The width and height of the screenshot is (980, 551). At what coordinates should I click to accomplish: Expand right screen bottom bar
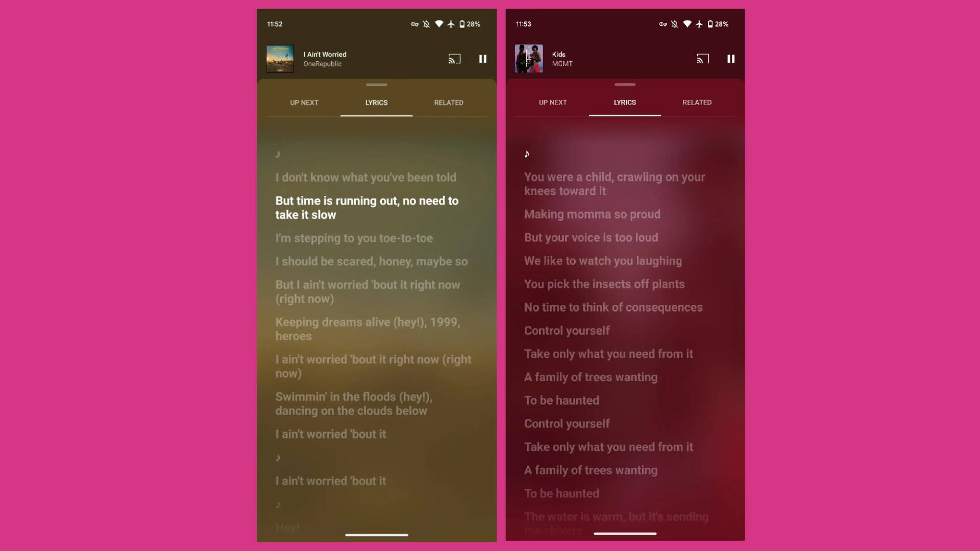click(625, 535)
